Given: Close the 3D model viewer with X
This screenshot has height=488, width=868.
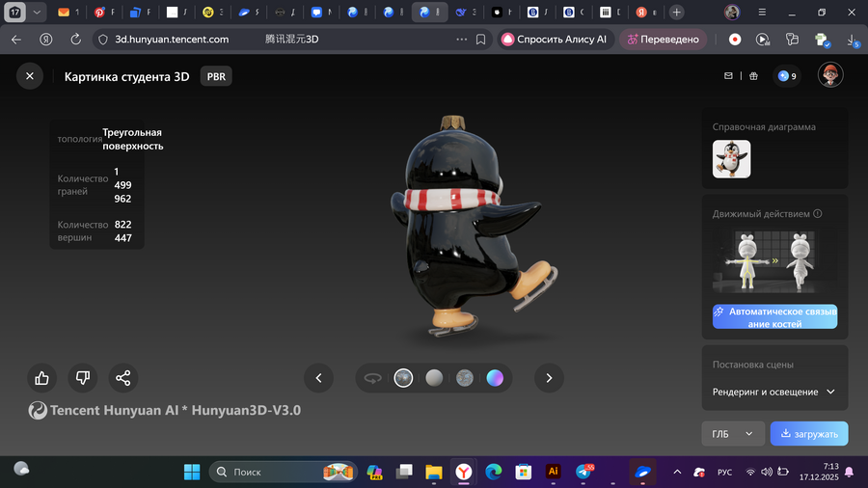Looking at the screenshot, I should tap(30, 76).
